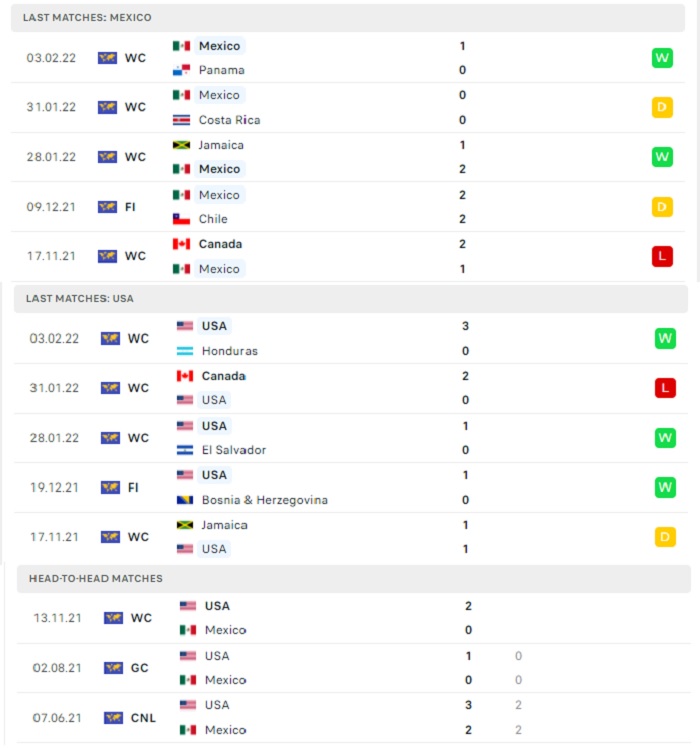Image resolution: width=700 pixels, height=748 pixels.
Task: Click the world competition icon beside CNL
Action: click(x=114, y=718)
